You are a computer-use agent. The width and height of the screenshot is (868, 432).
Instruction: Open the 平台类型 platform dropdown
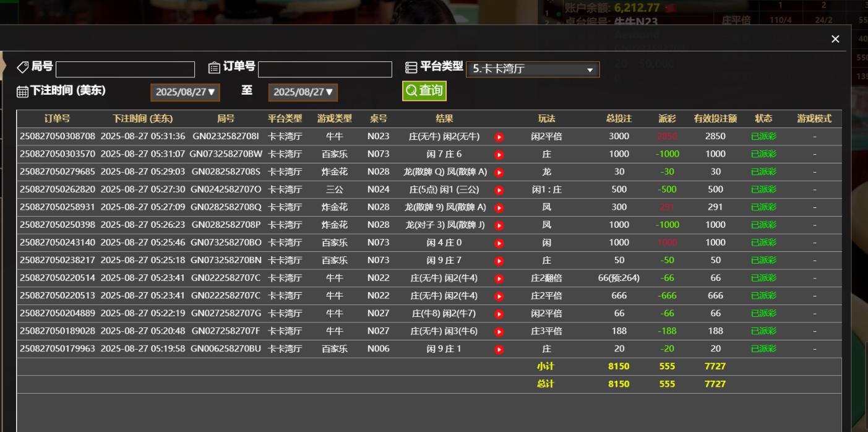pos(532,69)
